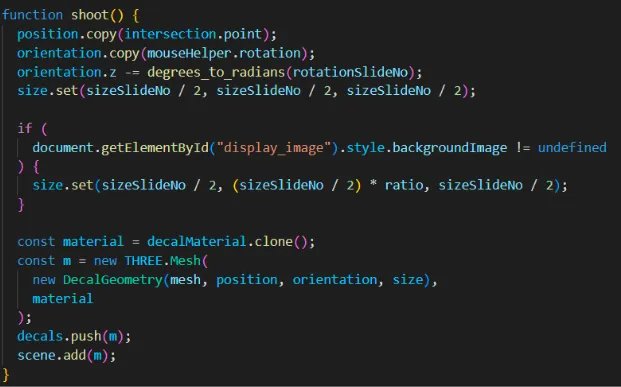The height and width of the screenshot is (387, 621).
Task: Click the 'rotation' property of mouseHelper
Action: 270,53
